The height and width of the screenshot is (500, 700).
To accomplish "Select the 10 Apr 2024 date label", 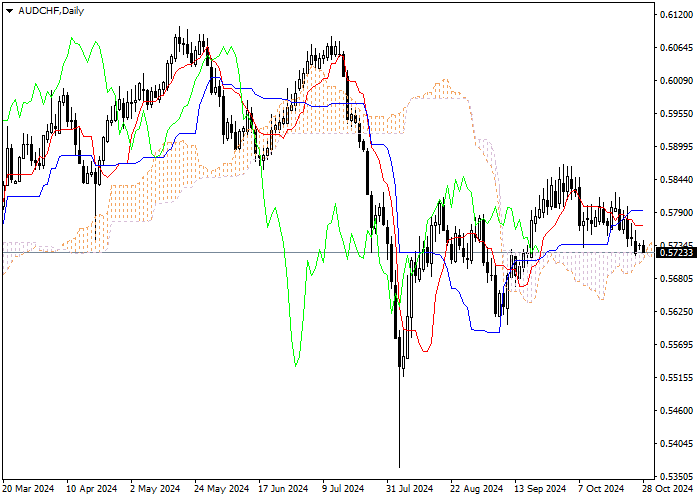I will click(92, 489).
